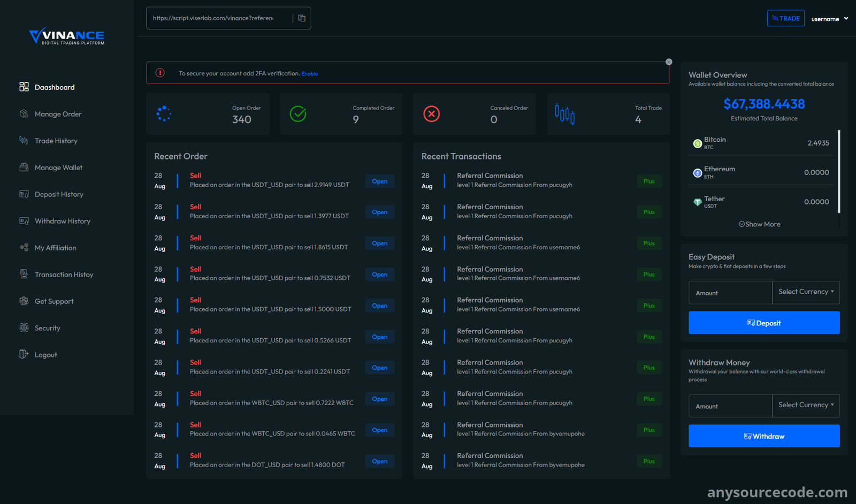Click the referral URL field
Viewport: 856px width, 504px height.
tap(219, 18)
